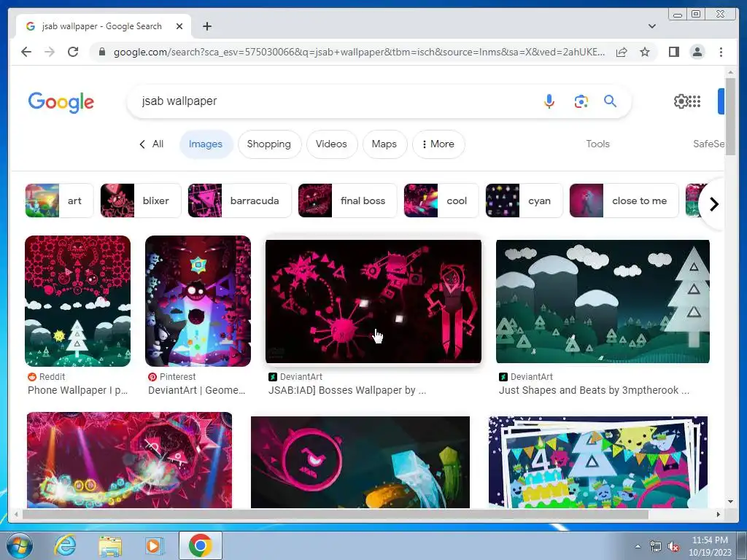
Task: Bookmark this page with the star icon
Action: (645, 52)
